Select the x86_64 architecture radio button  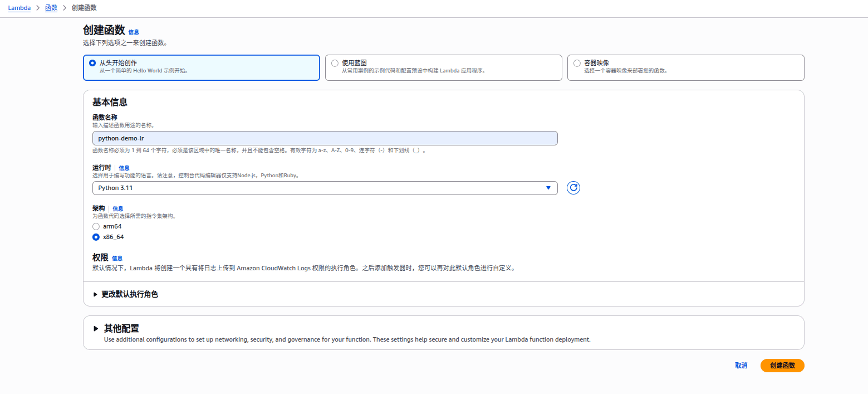pyautogui.click(x=96, y=237)
